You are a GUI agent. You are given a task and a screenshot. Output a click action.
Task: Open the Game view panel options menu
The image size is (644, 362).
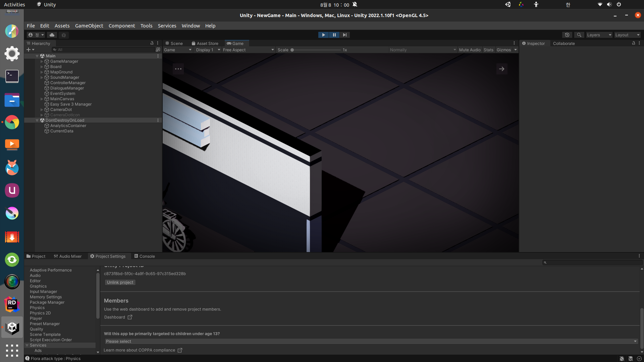point(514,43)
